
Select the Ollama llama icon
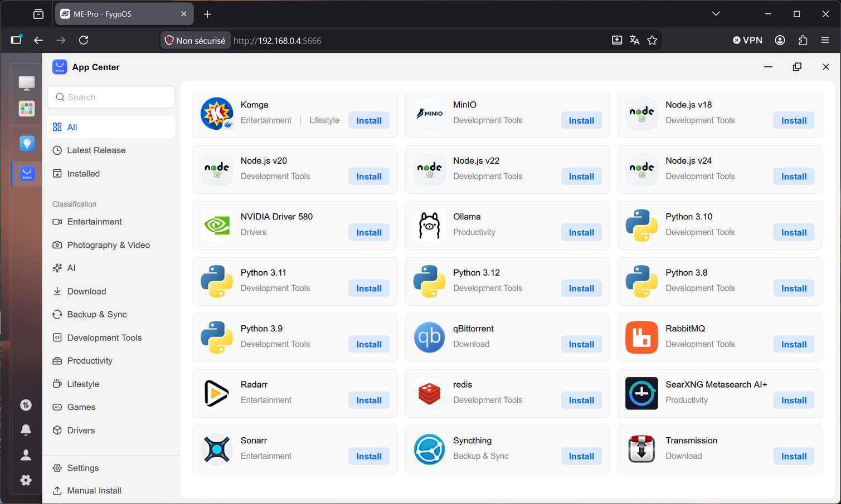point(429,226)
